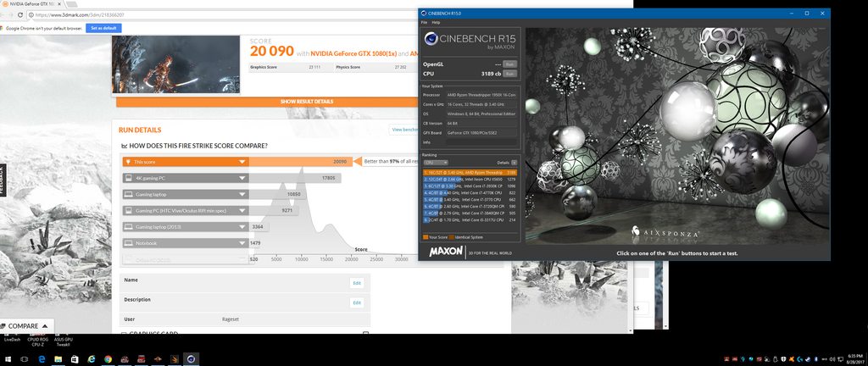Screen dimensions: 868x366
Task: Open the Windows Start menu
Action: pos(8,359)
